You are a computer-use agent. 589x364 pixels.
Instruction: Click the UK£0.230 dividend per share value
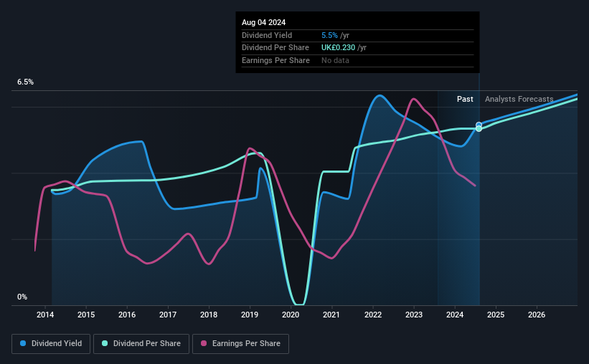338,48
